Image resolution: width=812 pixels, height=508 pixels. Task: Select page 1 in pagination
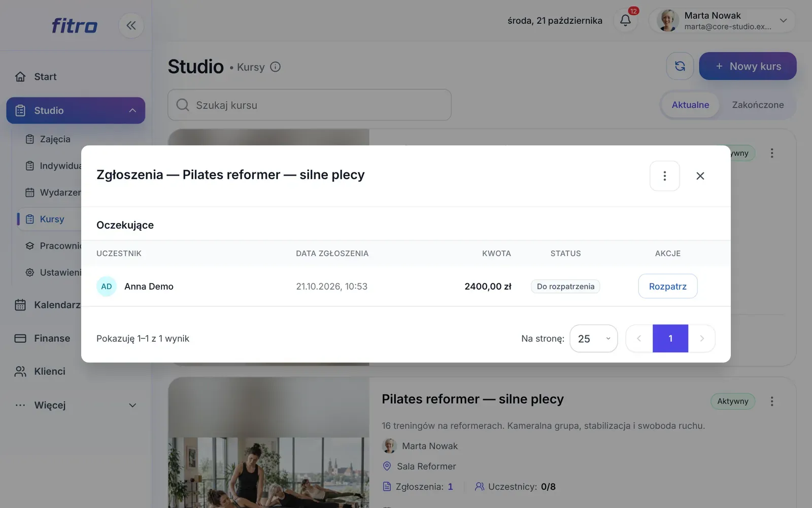(x=670, y=338)
